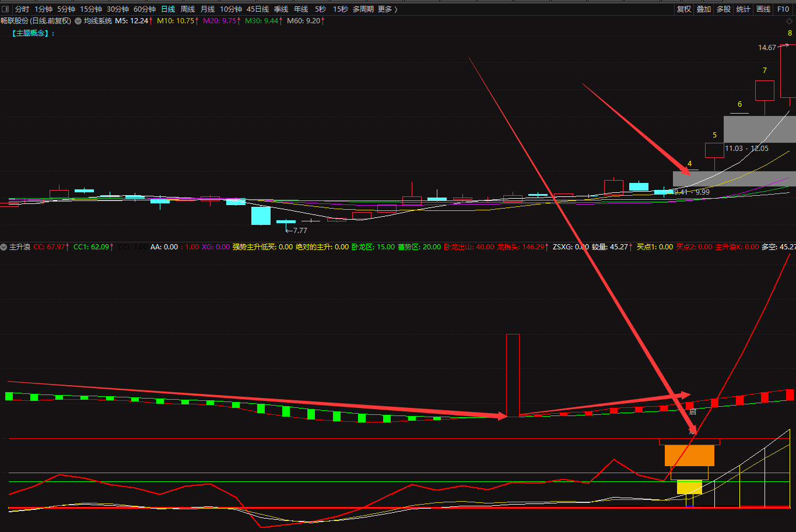This screenshot has height=532, width=796.
Task: Expand the 更多 periods menu
Action: click(x=388, y=9)
